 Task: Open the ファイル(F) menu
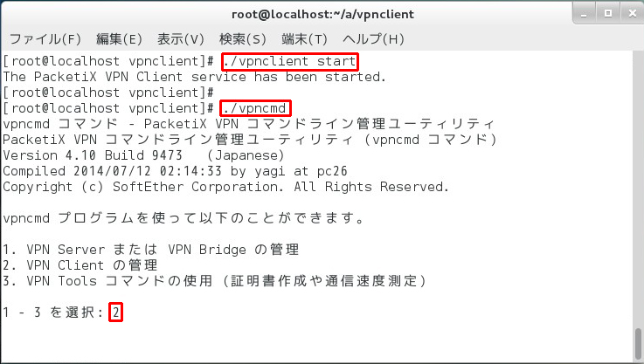coord(45,39)
